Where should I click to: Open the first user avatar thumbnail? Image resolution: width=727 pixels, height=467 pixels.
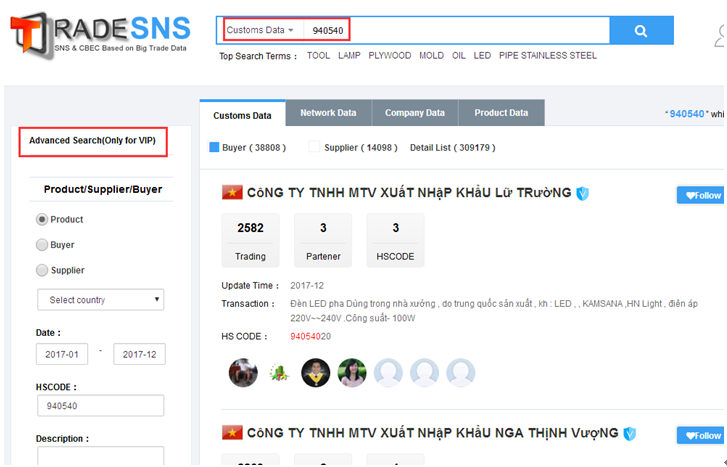point(243,373)
